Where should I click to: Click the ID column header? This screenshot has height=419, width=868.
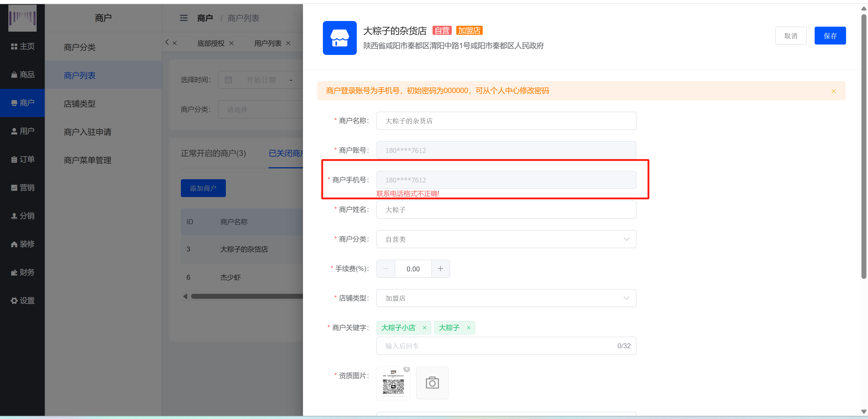click(190, 222)
